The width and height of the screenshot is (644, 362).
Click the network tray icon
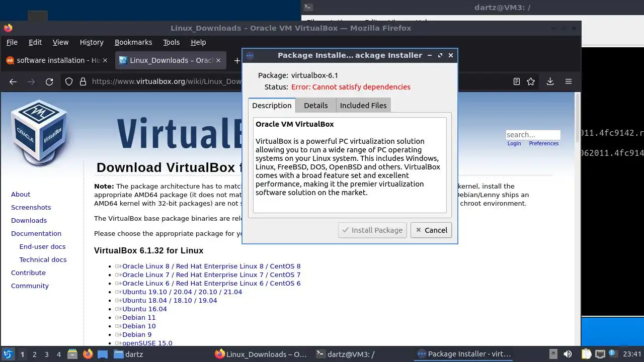pyautogui.click(x=600, y=354)
